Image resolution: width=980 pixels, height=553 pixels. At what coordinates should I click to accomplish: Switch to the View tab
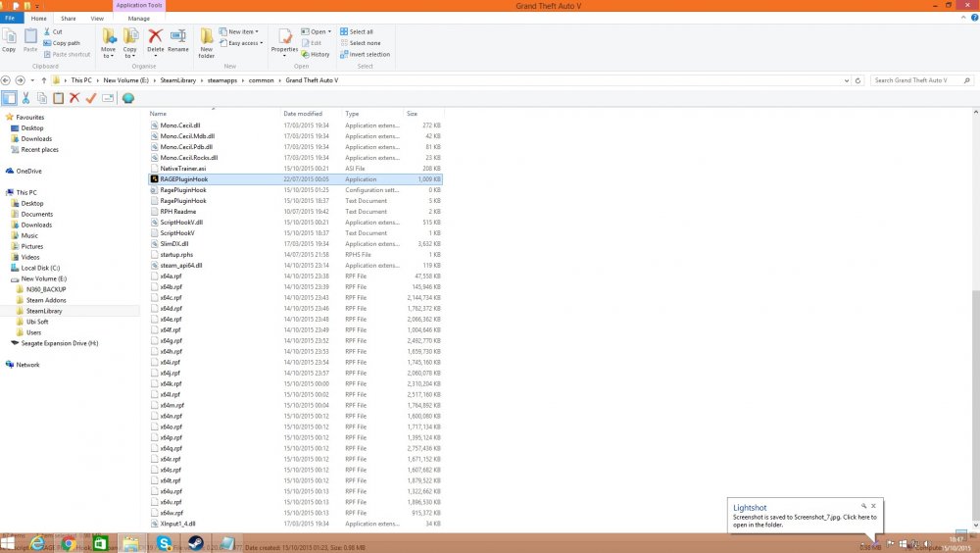[97, 19]
